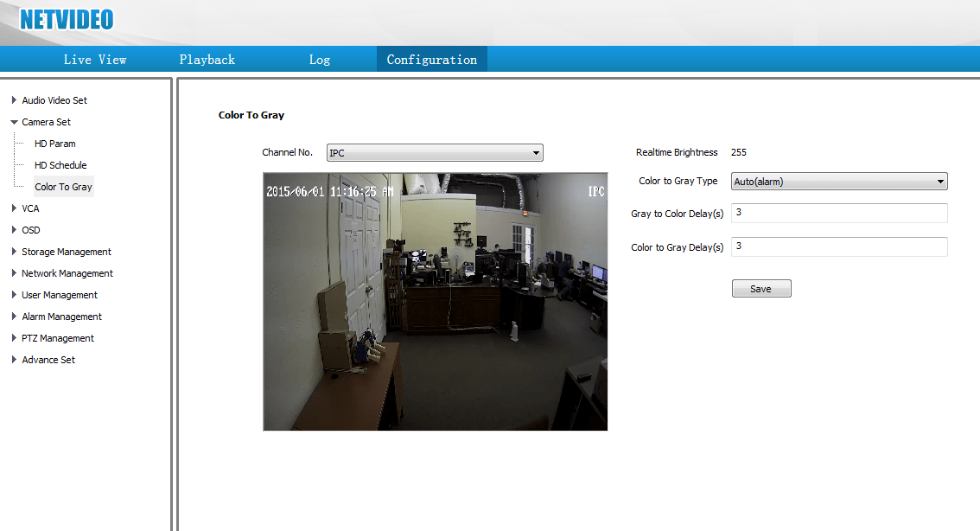
Task: Select the Configuration tab
Action: [431, 60]
